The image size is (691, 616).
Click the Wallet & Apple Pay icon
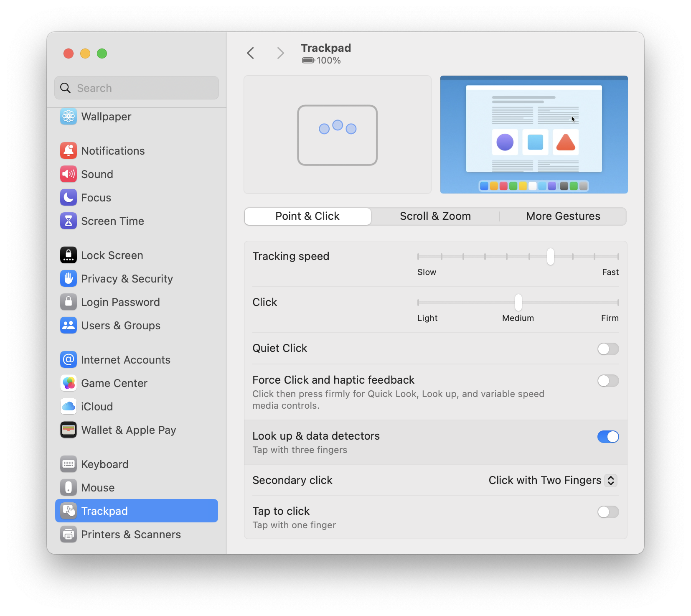point(69,430)
